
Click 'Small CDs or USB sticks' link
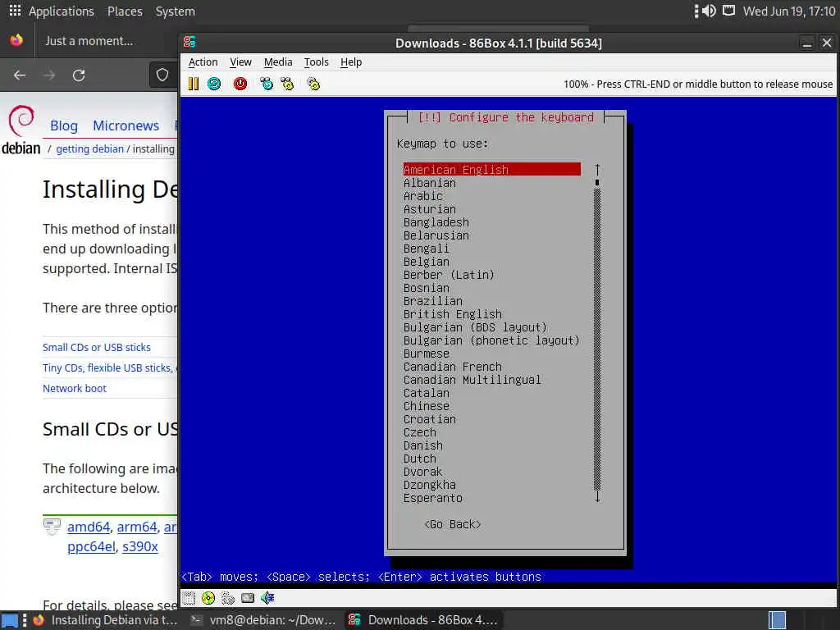click(x=97, y=347)
